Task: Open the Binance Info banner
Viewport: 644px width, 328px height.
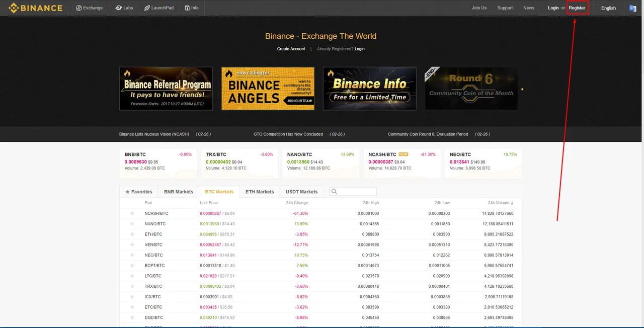Action: point(369,89)
